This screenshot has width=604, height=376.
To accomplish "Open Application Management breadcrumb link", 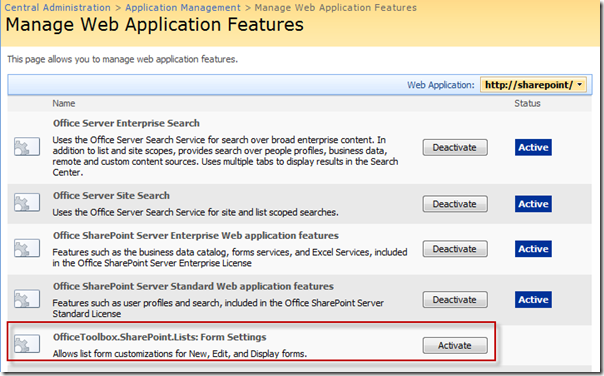I will (x=183, y=7).
